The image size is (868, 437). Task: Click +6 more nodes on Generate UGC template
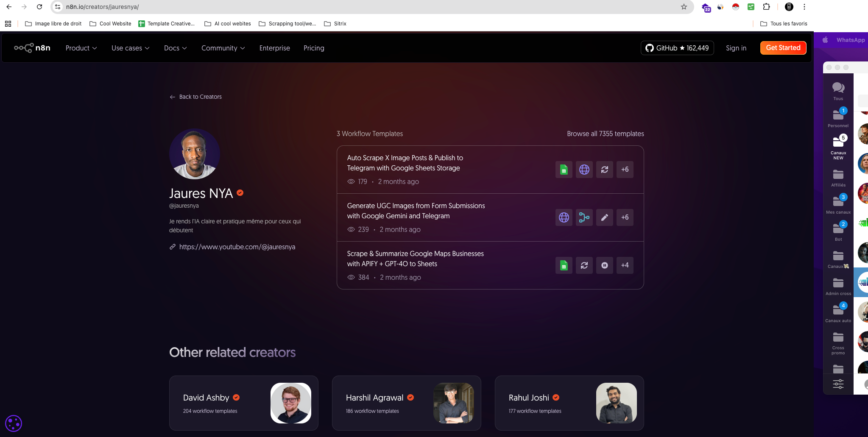click(625, 217)
